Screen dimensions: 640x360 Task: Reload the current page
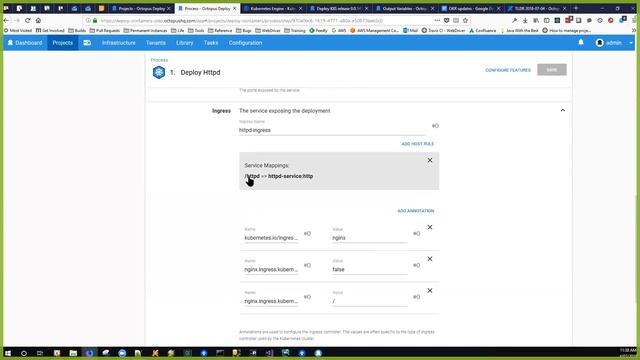tap(28, 20)
